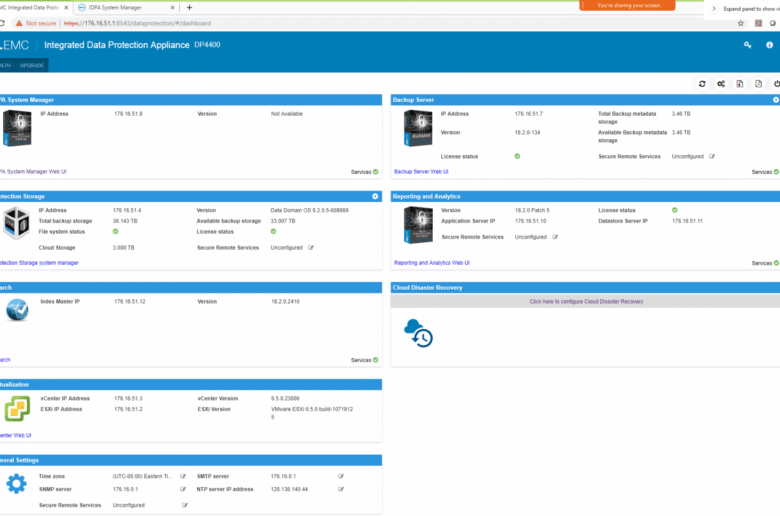
Task: Click the Search index globe icon
Action: click(x=17, y=310)
